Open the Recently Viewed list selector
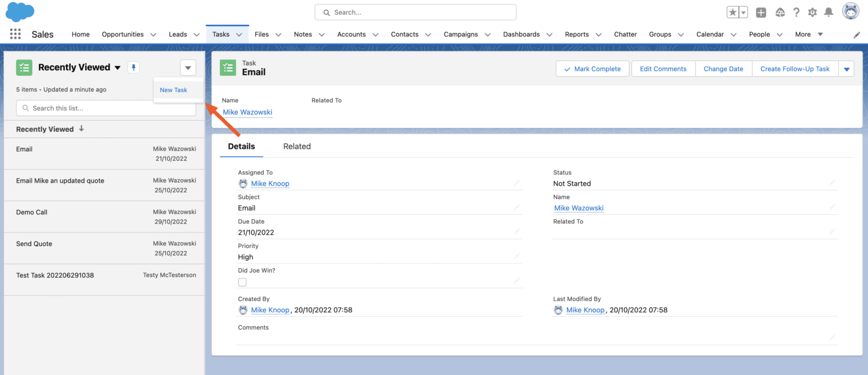 [118, 67]
